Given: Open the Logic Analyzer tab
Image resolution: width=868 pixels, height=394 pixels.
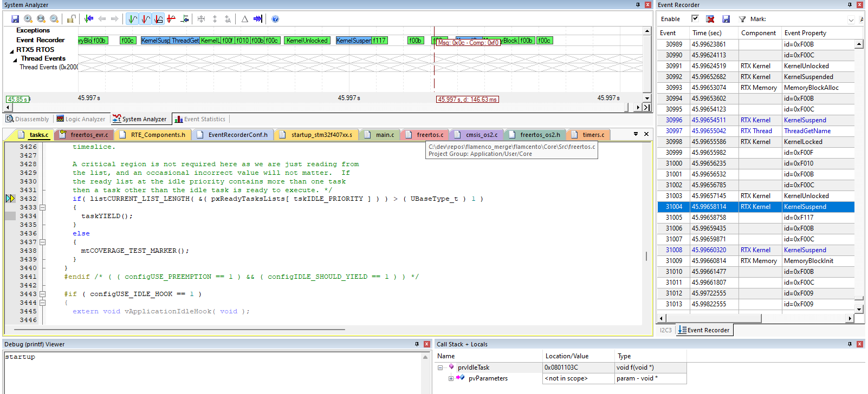Looking at the screenshot, I should click(81, 119).
